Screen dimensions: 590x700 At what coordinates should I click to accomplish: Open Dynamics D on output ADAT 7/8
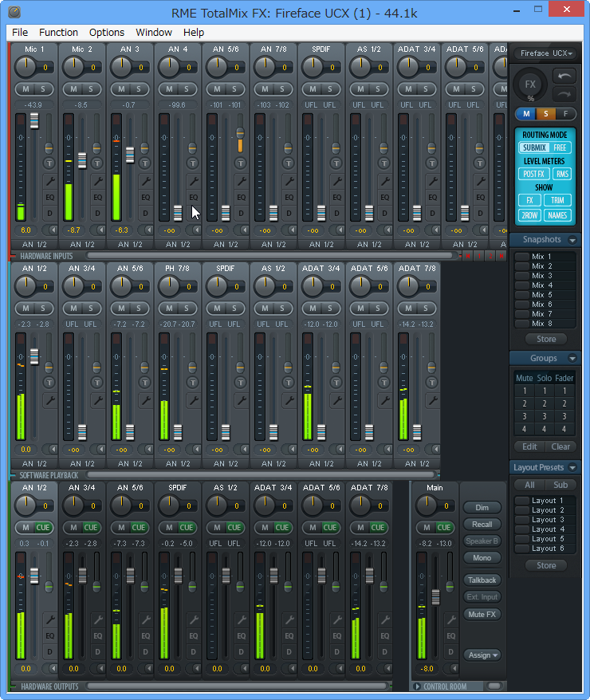coord(385,652)
